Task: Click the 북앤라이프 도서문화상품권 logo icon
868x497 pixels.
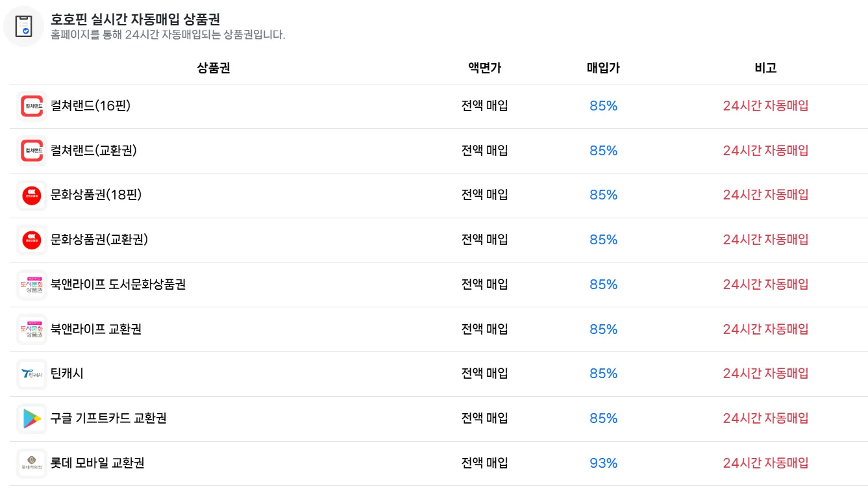Action: [32, 285]
